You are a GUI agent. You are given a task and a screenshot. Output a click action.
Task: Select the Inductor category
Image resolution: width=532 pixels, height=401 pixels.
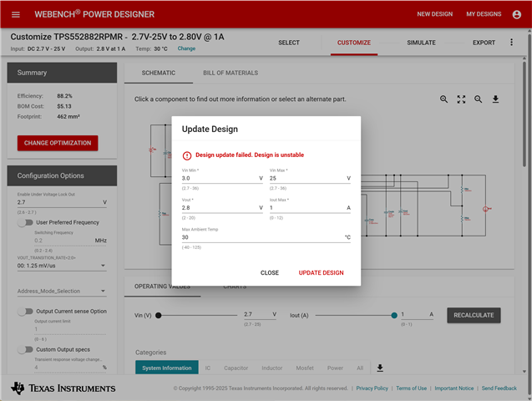[x=271, y=368]
